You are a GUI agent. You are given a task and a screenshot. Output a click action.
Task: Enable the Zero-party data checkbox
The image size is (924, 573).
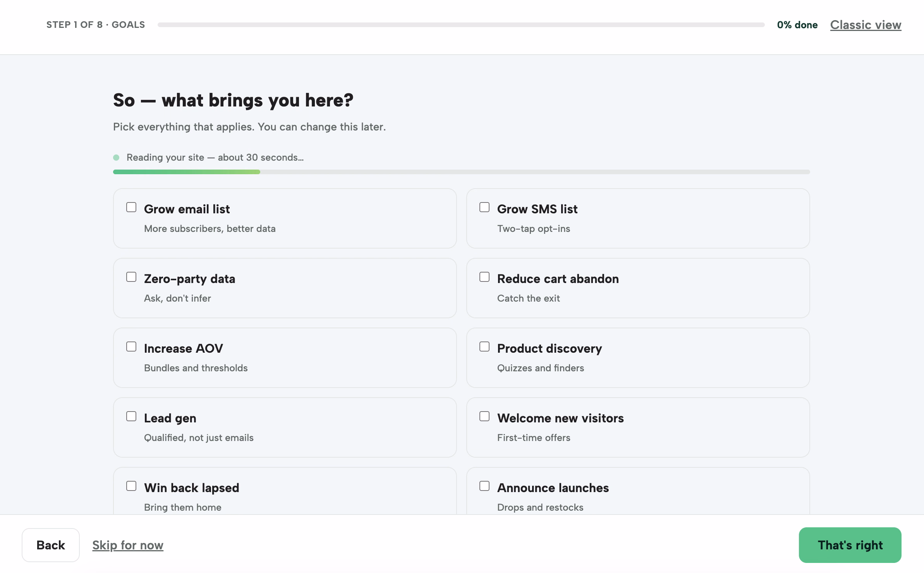(x=131, y=277)
